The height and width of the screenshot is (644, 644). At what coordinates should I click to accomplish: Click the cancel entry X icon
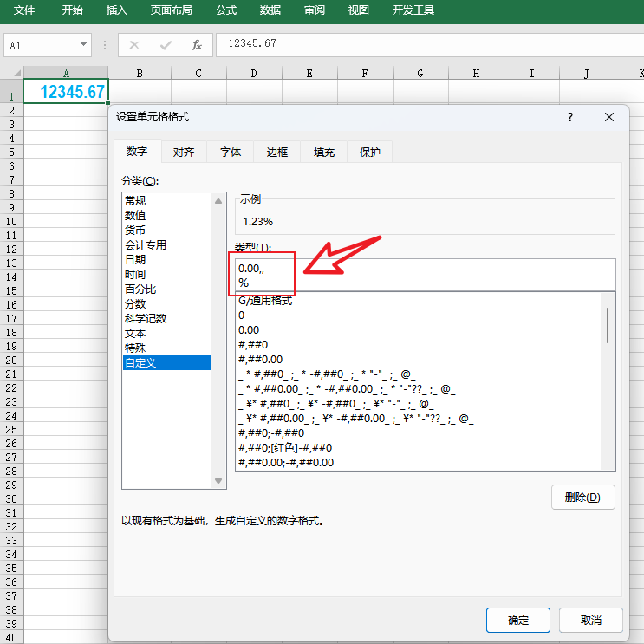134,44
